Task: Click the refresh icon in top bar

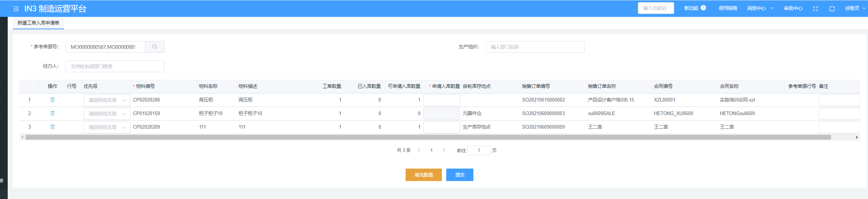Action: coord(832,9)
